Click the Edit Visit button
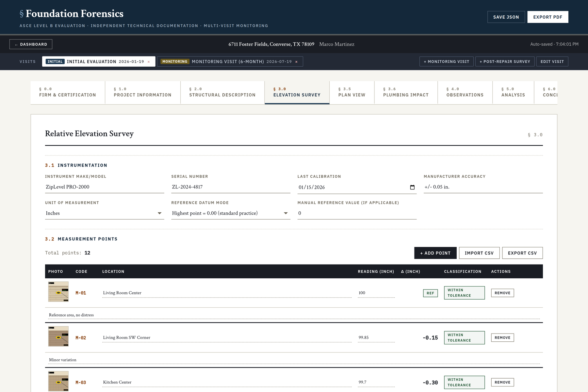Image resolution: width=588 pixels, height=392 pixels. pyautogui.click(x=552, y=61)
